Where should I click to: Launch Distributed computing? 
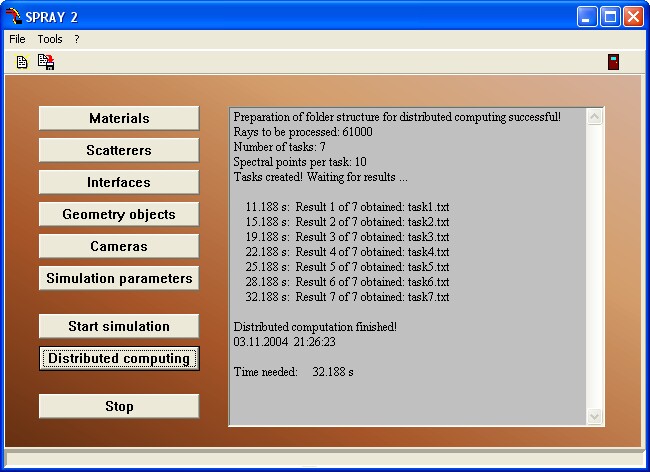point(119,358)
